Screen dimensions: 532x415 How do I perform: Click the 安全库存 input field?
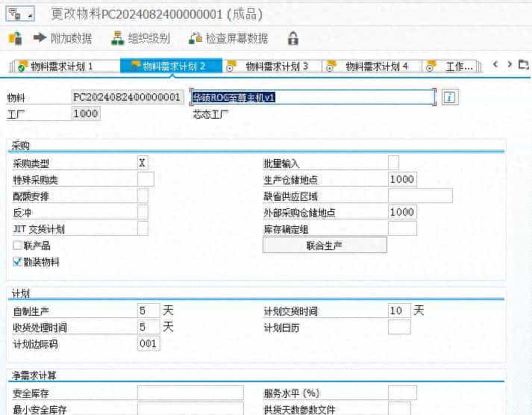190,393
